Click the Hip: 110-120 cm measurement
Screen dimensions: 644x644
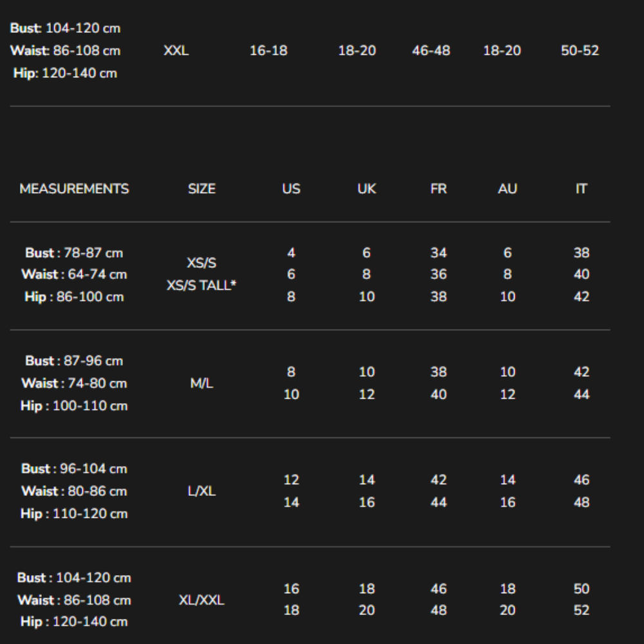(74, 514)
